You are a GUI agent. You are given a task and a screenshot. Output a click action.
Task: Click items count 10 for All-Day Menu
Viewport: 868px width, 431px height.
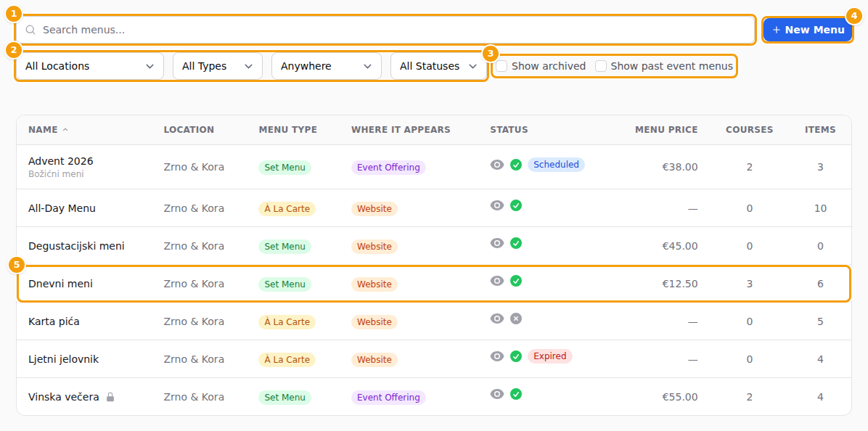(820, 208)
